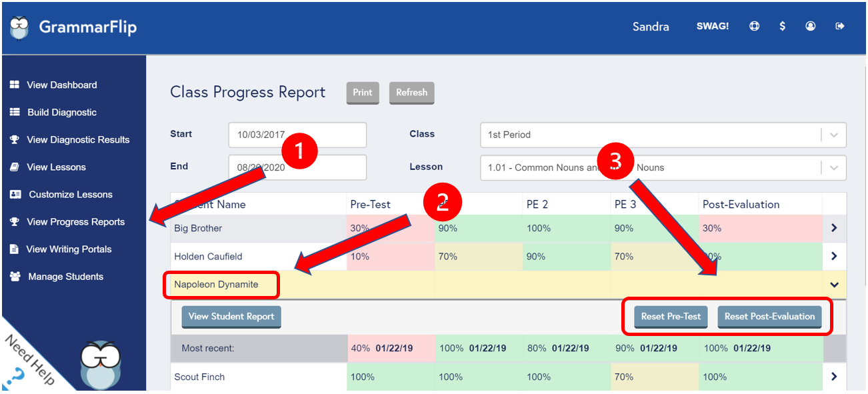Click the End date field
Screen dimensions: 868x394
(297, 167)
